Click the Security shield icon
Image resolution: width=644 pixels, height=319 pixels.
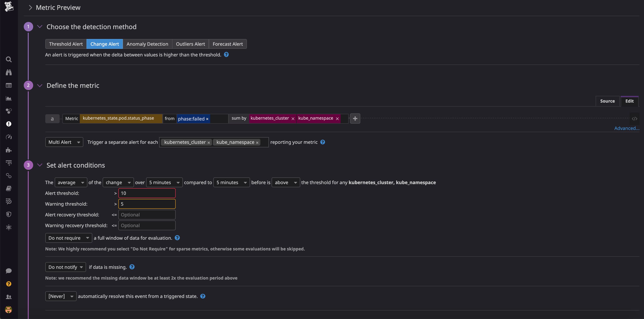point(9,214)
